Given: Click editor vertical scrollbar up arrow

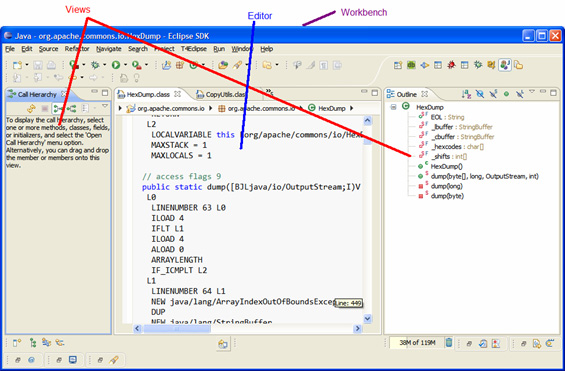Looking at the screenshot, I should point(367,120).
